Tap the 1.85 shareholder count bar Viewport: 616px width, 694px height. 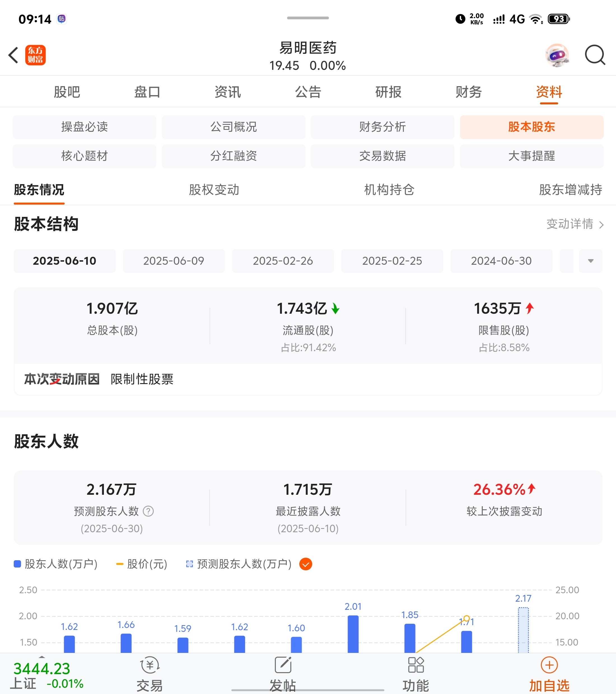410,638
